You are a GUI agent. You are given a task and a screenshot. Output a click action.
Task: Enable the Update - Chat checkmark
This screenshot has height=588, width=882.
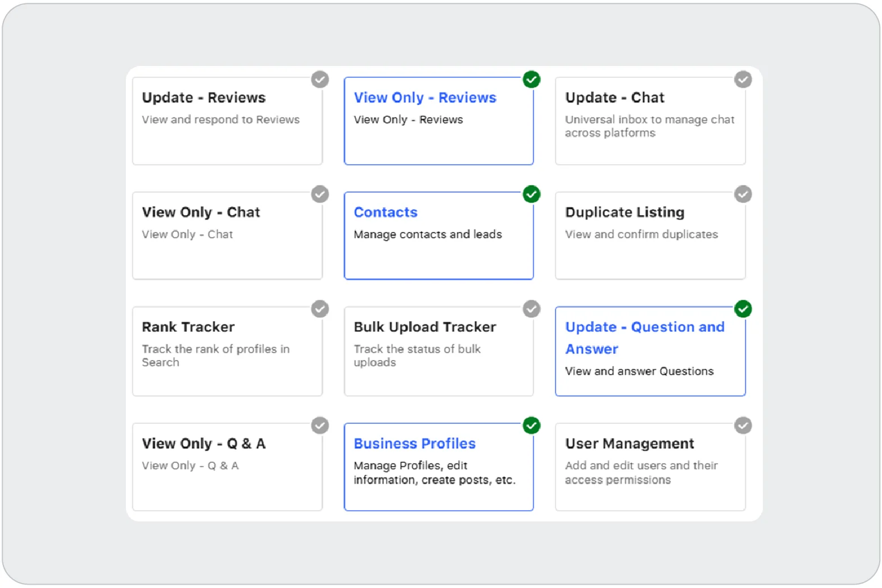[x=743, y=80]
